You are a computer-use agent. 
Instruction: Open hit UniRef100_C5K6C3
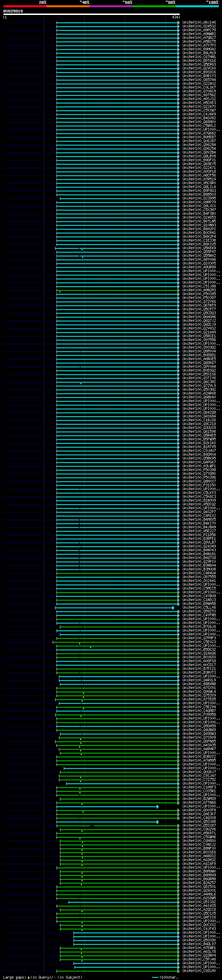click(199, 496)
